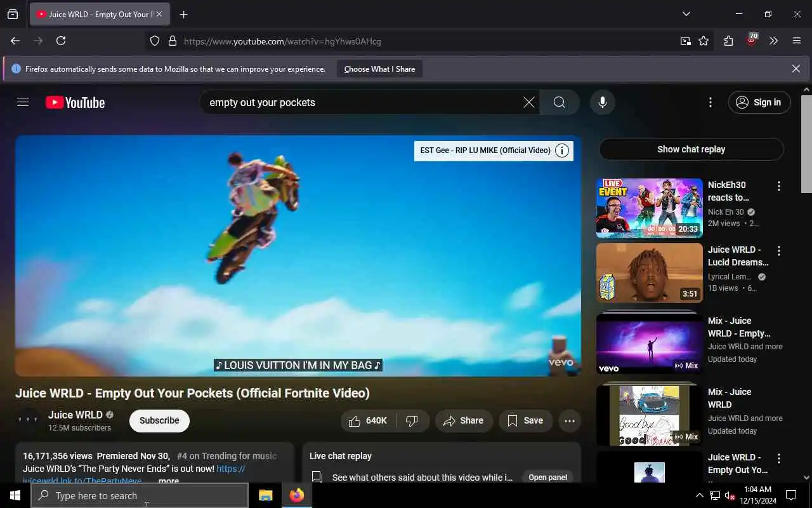Screen dimensions: 812x508
Task: Open recent browsing Firefox View icon
Action: [x=13, y=14]
